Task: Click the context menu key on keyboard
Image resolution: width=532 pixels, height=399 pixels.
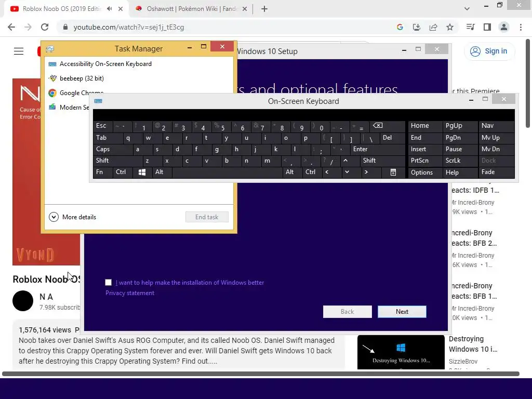Action: pos(393,172)
